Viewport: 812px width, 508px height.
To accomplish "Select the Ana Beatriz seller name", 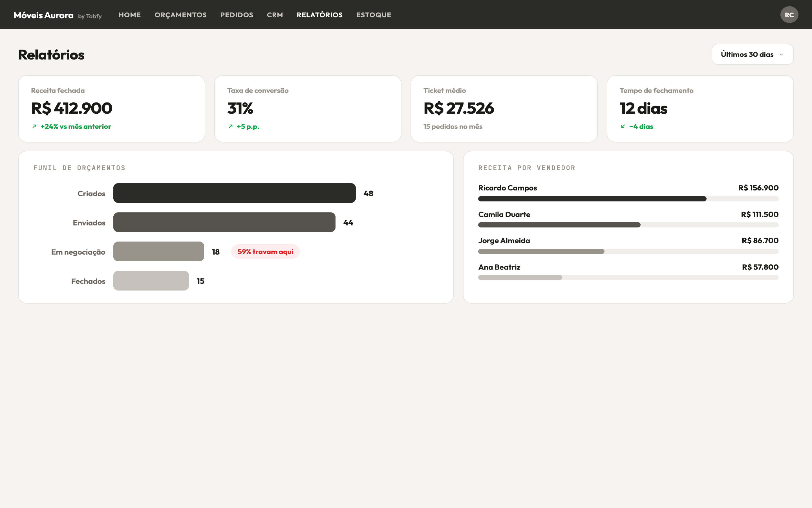I will point(499,267).
